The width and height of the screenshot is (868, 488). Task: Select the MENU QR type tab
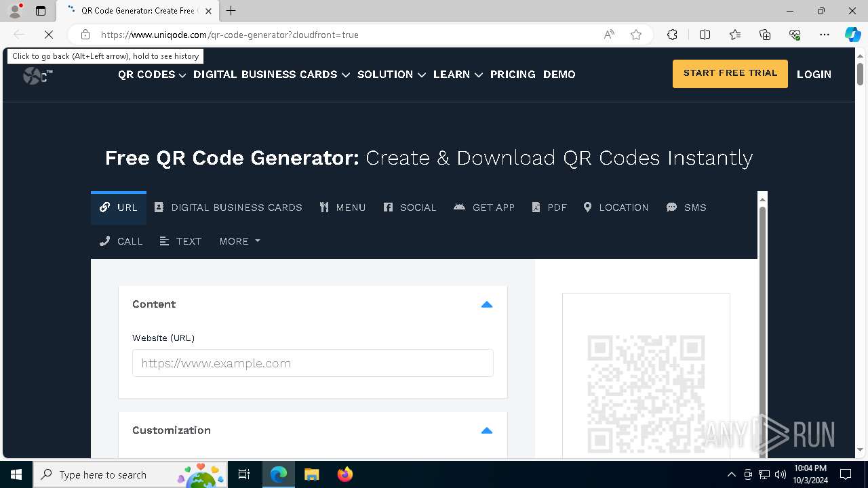point(342,207)
